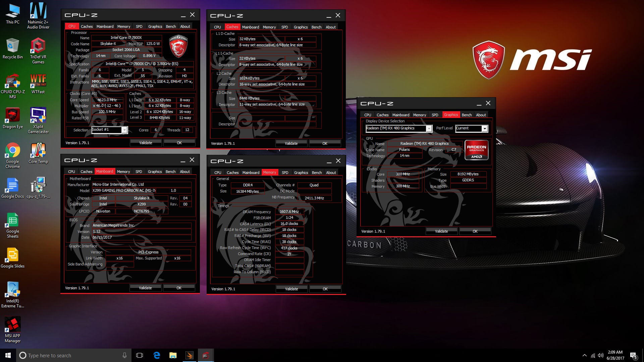Screen dimensions: 644x362
Task: Click Microsoft Edge in the taskbar
Action: 157,355
